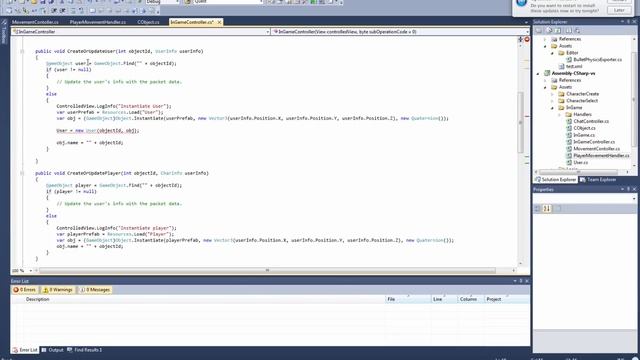Image resolution: width=640 pixels, height=360 pixels.
Task: Open the Find Results 1 tab
Action: click(x=84, y=350)
